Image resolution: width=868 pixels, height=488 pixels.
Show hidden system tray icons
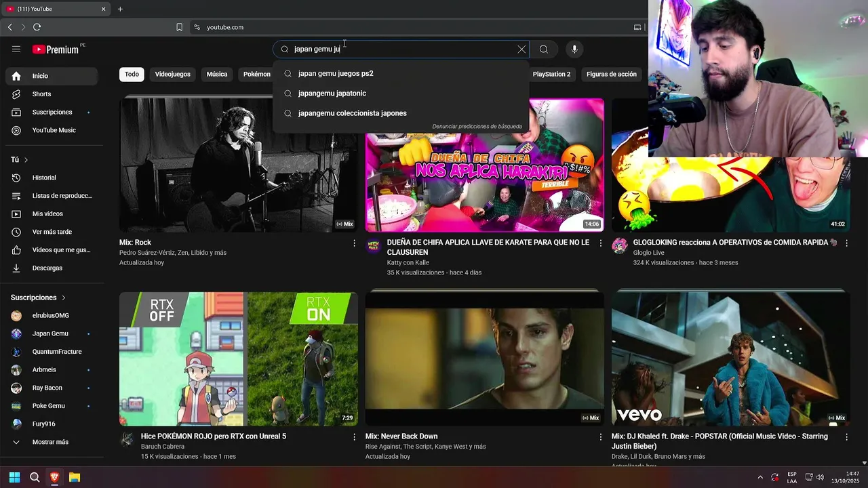coord(759,477)
